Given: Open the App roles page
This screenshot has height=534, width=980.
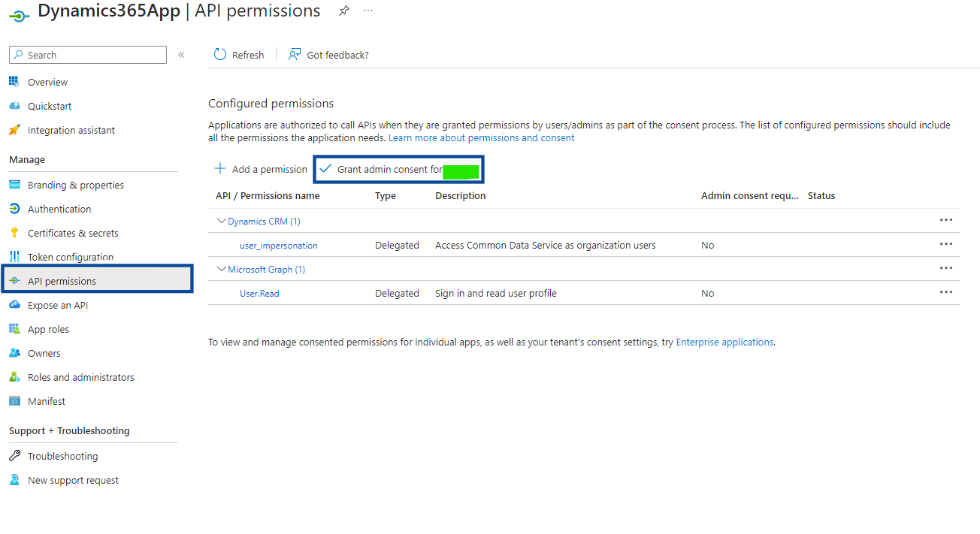Looking at the screenshot, I should pyautogui.click(x=48, y=329).
